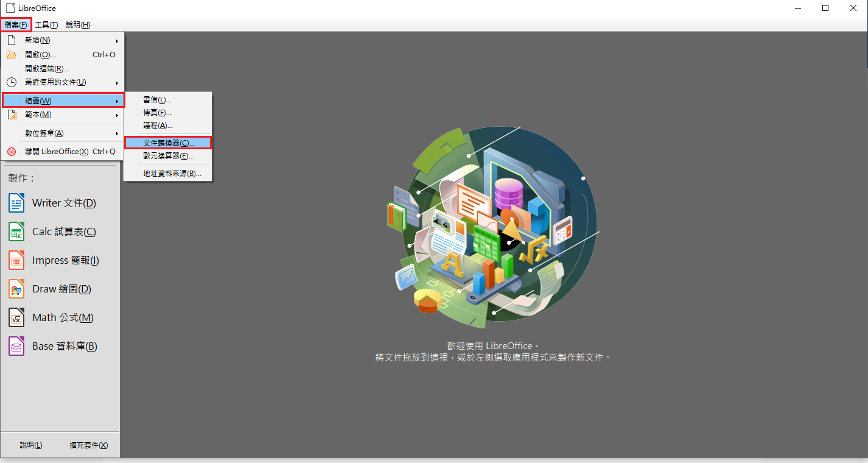Select 開啟遠端 menu entry
This screenshot has height=463, width=868.
pos(47,69)
